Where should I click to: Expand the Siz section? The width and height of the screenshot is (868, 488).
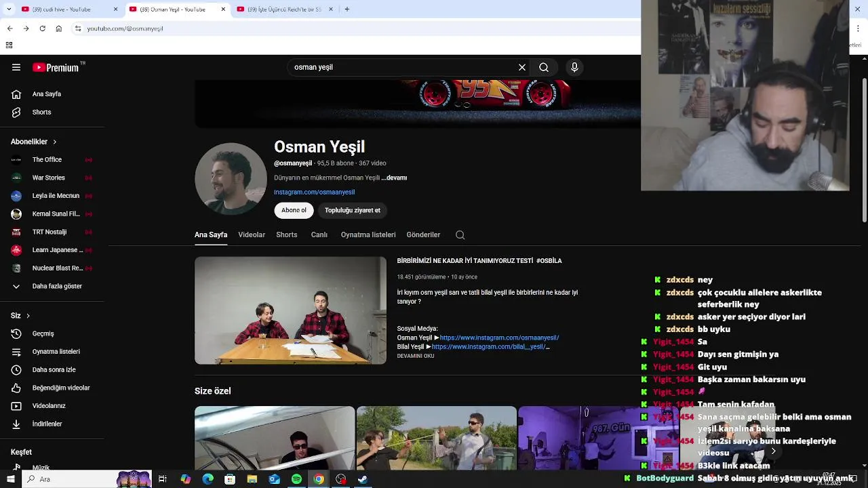tap(20, 315)
